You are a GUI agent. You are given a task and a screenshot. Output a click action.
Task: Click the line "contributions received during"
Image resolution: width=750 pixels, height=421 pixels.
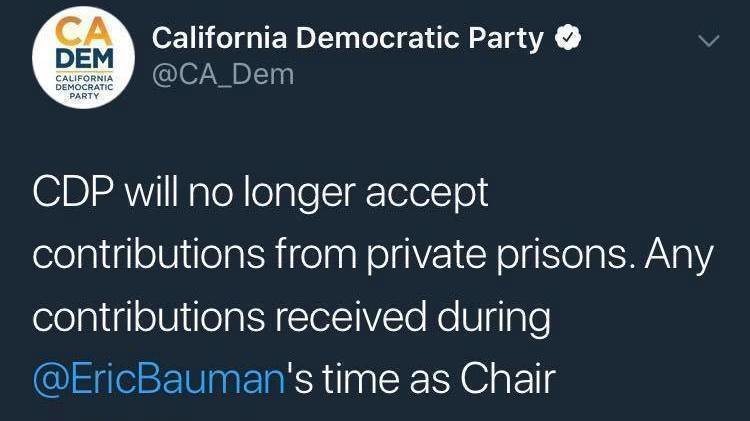pos(291,317)
